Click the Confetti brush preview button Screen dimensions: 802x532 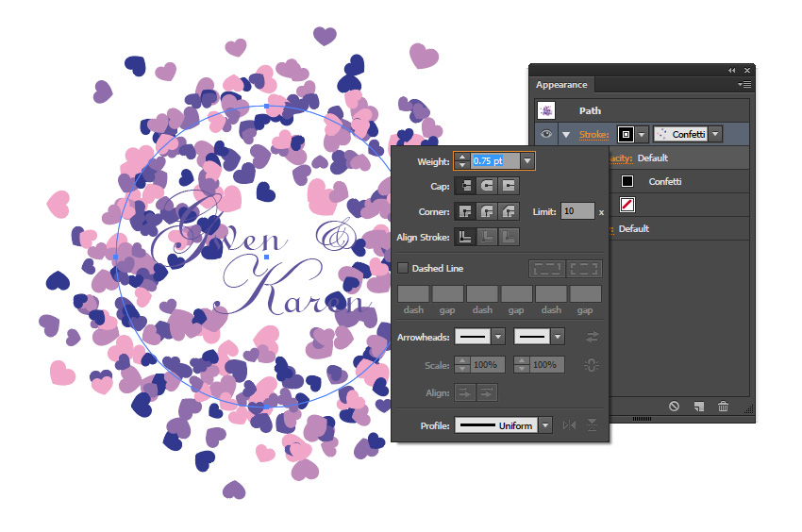681,134
